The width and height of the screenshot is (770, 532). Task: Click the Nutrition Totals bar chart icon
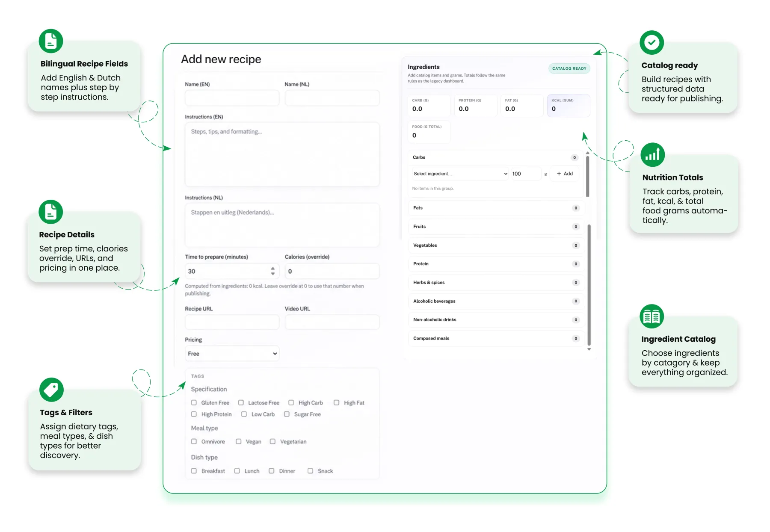pyautogui.click(x=652, y=154)
